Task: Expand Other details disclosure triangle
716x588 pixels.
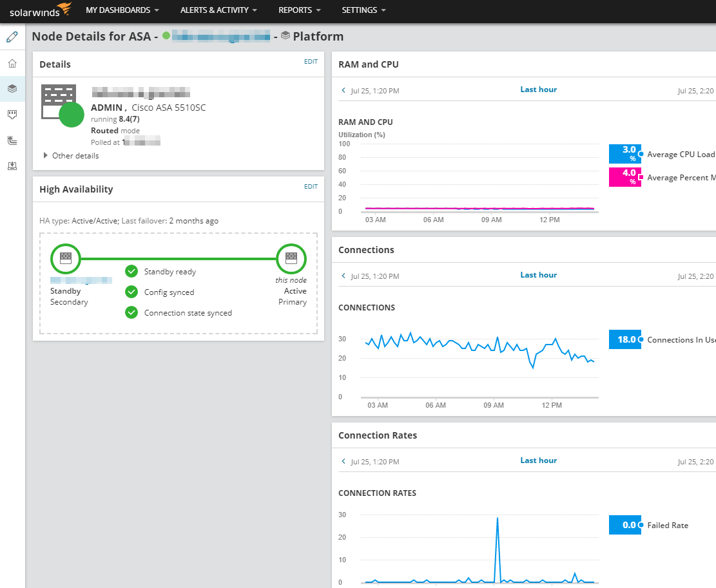Action: tap(45, 156)
